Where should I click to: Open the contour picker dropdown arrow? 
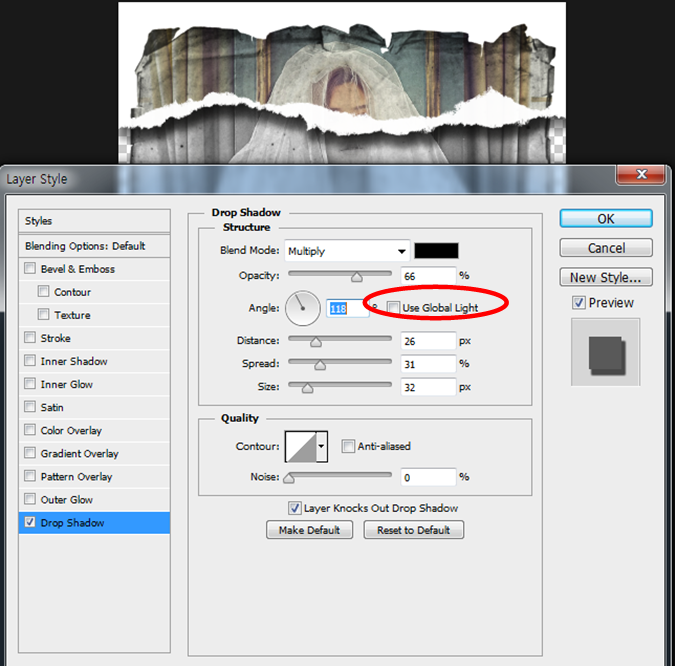[322, 447]
